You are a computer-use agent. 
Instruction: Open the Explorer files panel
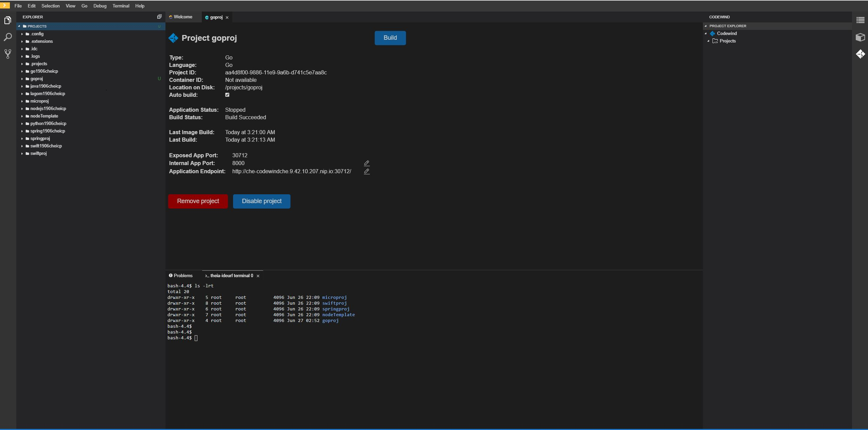coord(7,20)
